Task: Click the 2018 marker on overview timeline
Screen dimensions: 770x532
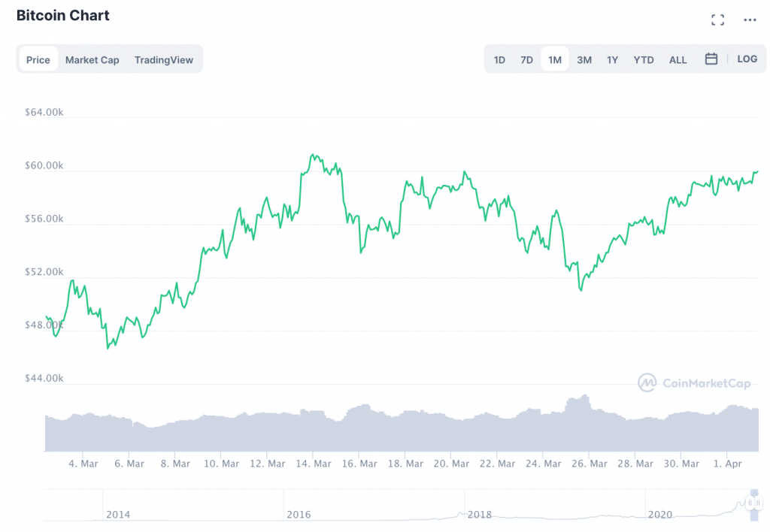Action: pos(479,515)
